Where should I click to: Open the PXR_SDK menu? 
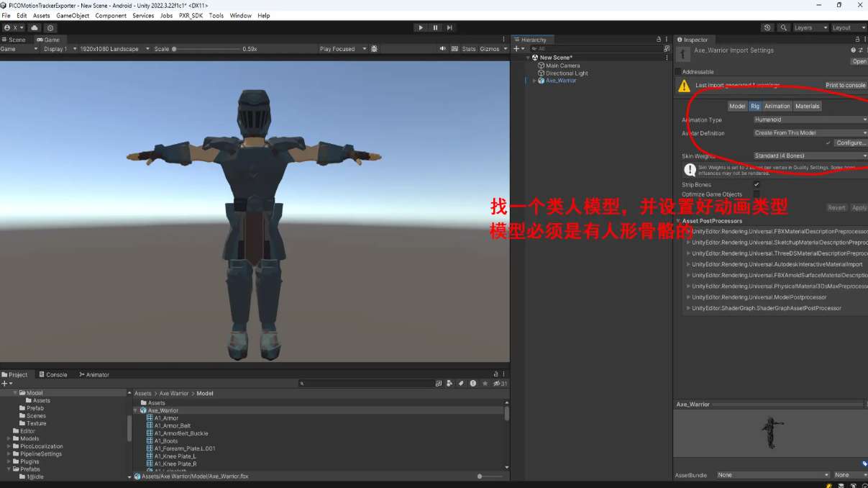tap(191, 16)
